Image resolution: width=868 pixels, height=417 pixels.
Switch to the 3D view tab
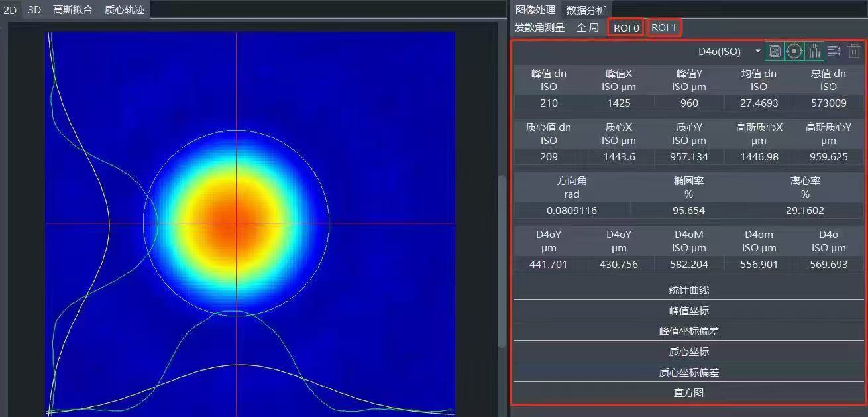tap(34, 10)
